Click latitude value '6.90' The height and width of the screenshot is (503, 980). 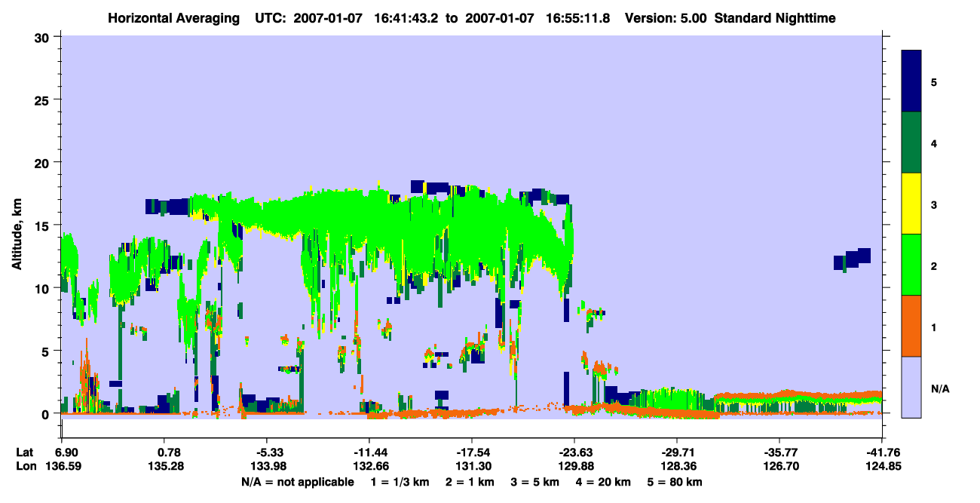point(67,452)
